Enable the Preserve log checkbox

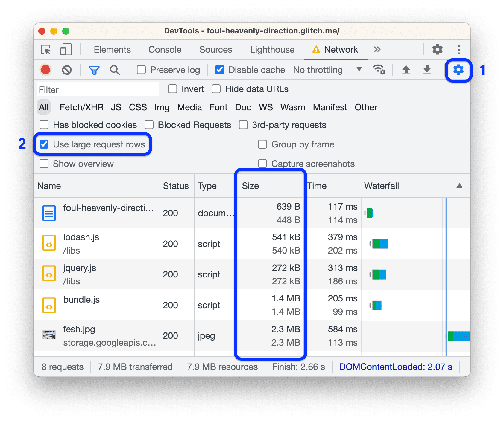coord(141,70)
